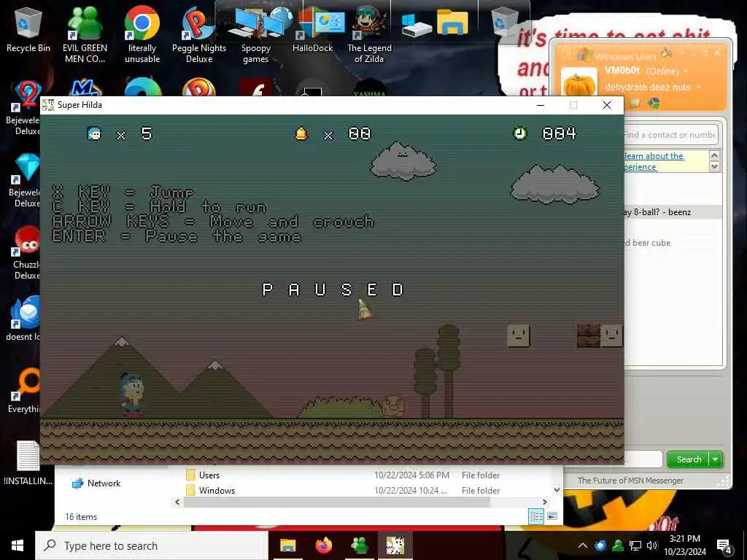The width and height of the screenshot is (747, 560).
Task: Click green Messenger icon in system tray
Action: [618, 545]
